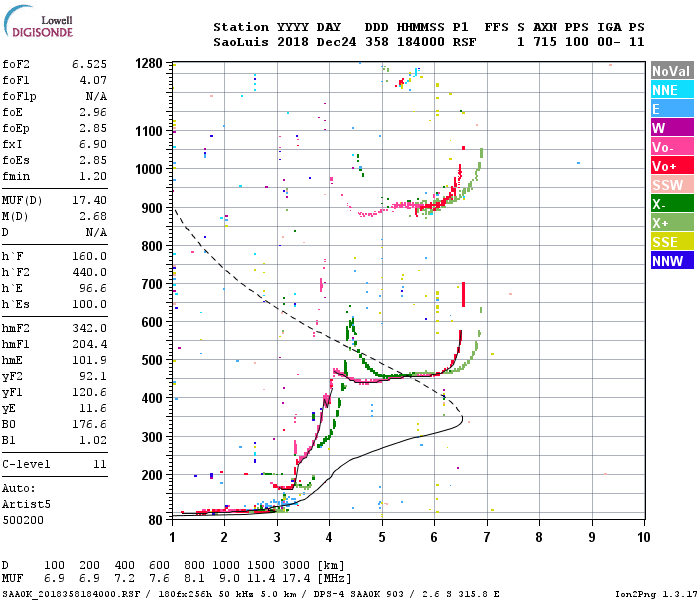Select the W purple legend swatch
This screenshot has height=600, width=700.
click(672, 128)
